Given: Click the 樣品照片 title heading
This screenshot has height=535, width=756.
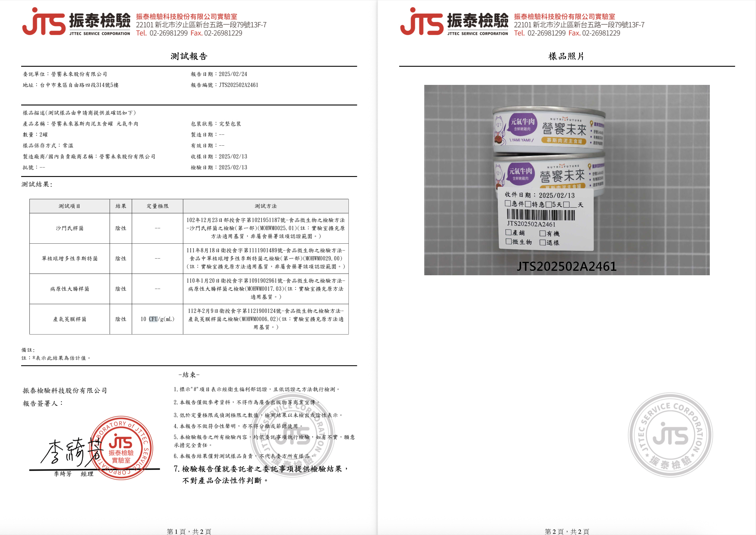Looking at the screenshot, I should pyautogui.click(x=566, y=56).
